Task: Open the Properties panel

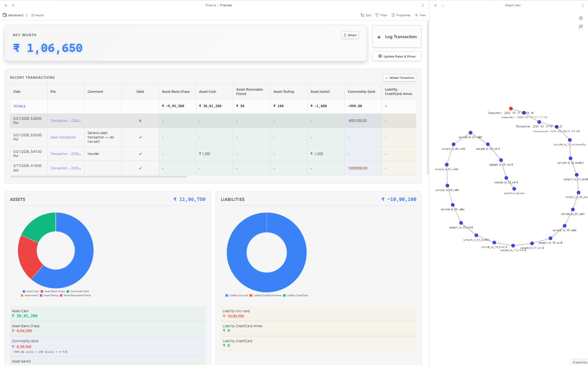Action: point(401,15)
